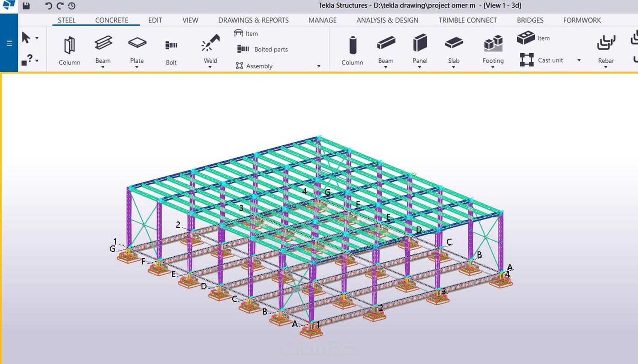Click the Cast unit command
This screenshot has height=364, width=638.
point(542,60)
